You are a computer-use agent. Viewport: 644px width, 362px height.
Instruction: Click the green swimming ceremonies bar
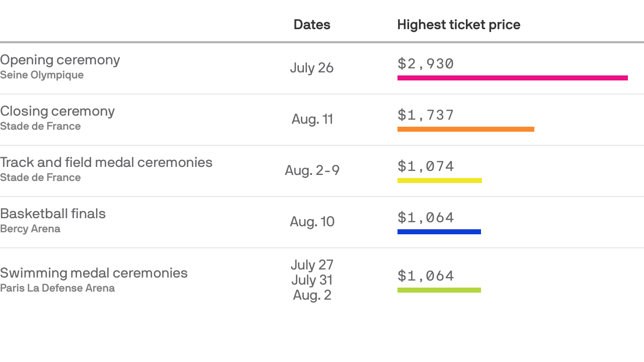point(439,290)
